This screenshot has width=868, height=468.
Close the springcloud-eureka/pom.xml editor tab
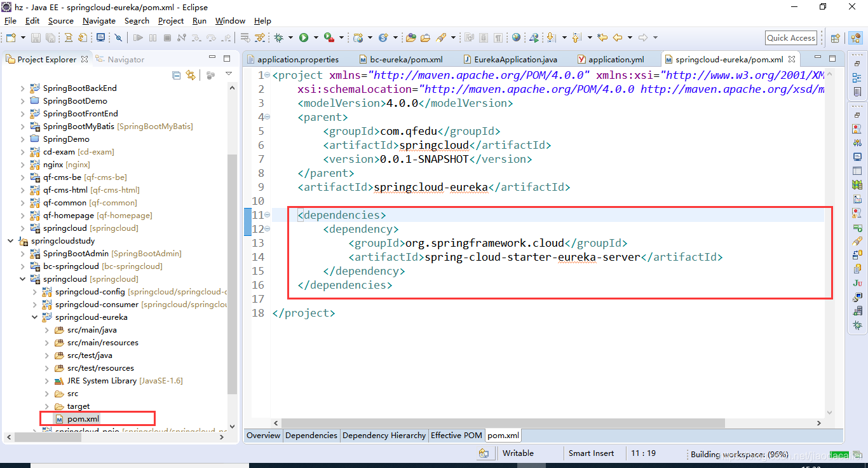coord(792,59)
